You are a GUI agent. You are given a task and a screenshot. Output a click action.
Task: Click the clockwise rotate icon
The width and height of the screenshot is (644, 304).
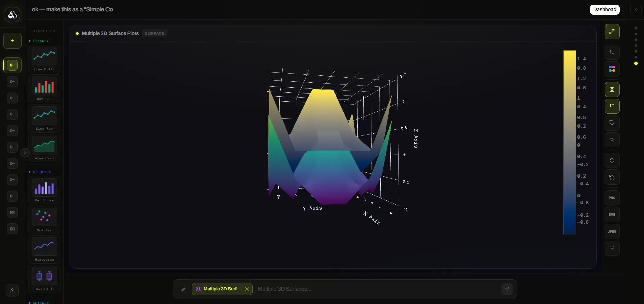tap(612, 160)
